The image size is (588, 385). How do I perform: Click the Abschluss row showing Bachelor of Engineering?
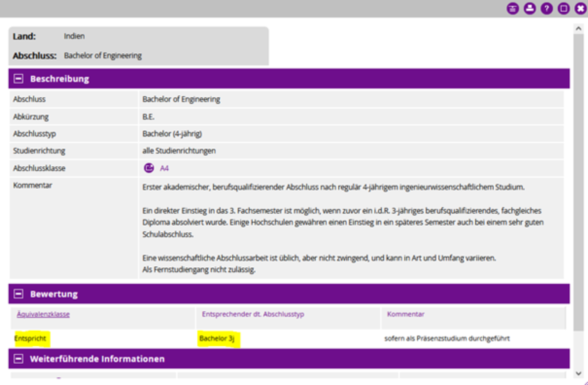coord(182,99)
